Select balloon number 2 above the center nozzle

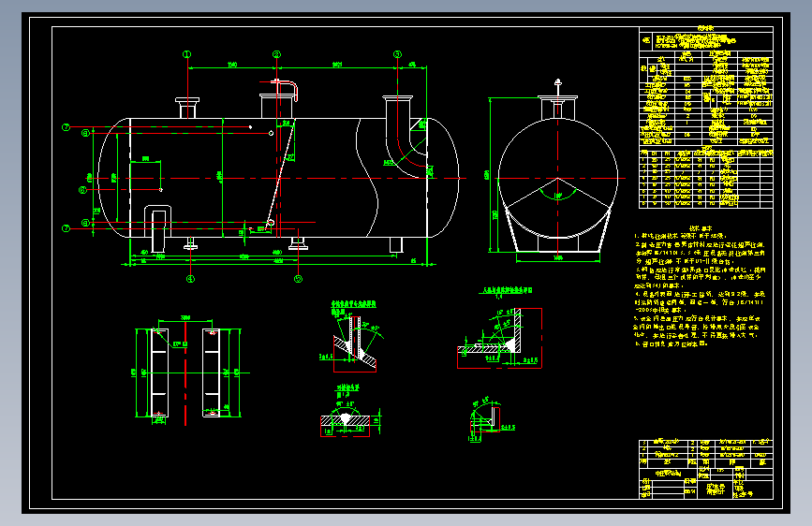click(276, 54)
